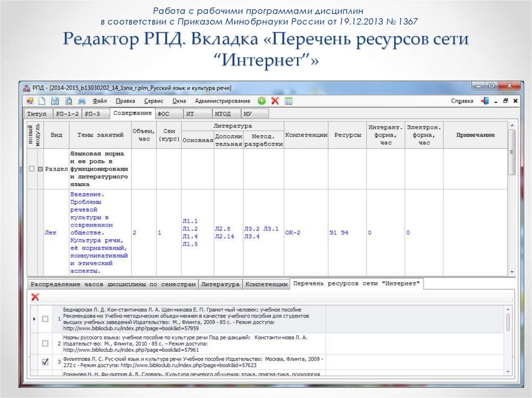Click red X to remove selected Internet resource
Image resolution: width=532 pixels, height=398 pixels.
tap(34, 296)
